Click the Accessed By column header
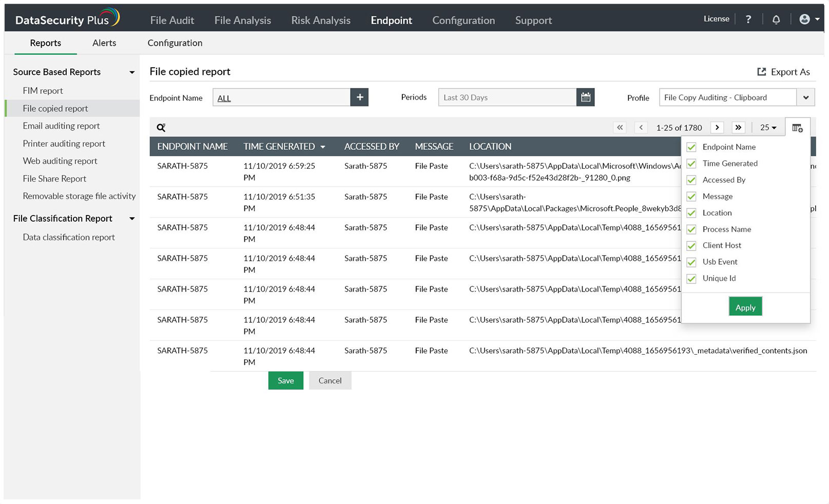 click(x=372, y=146)
